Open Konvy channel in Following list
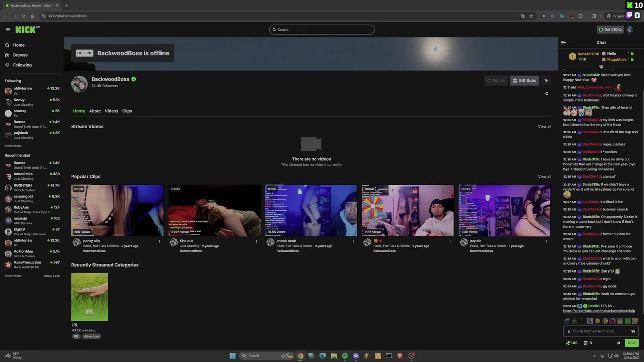 pos(32,102)
